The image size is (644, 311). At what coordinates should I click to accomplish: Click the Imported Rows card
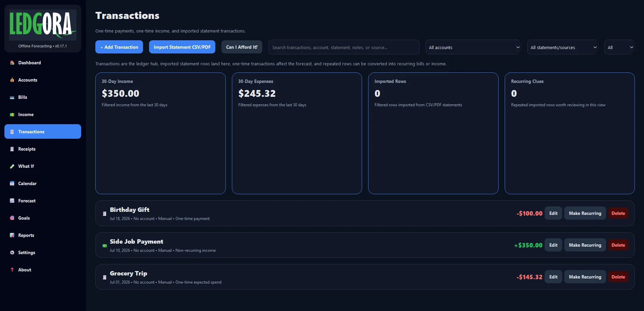coord(433,133)
